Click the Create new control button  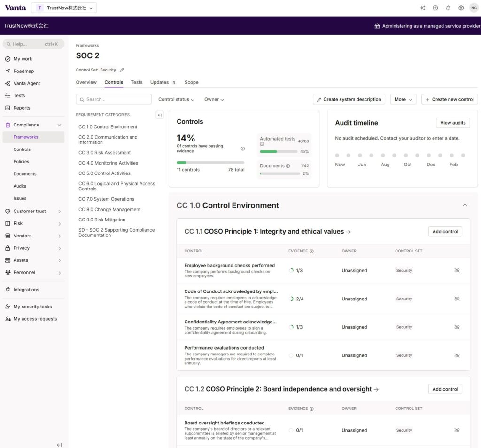[x=449, y=99]
